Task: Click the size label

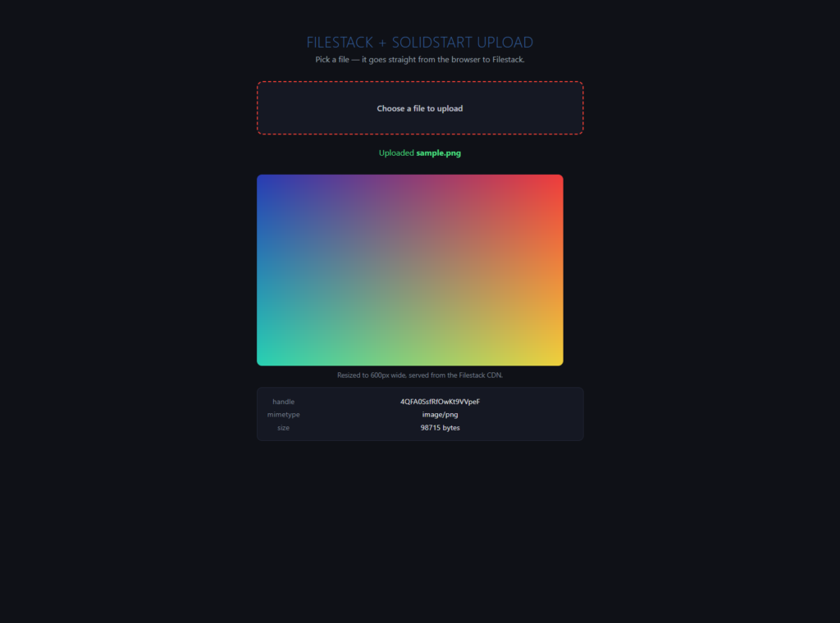Action: [x=283, y=428]
